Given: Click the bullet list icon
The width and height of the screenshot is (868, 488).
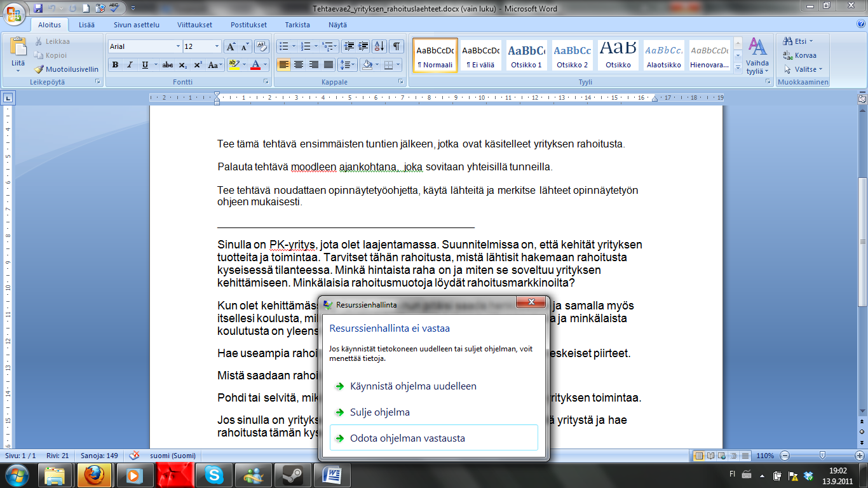Looking at the screenshot, I should [x=283, y=46].
